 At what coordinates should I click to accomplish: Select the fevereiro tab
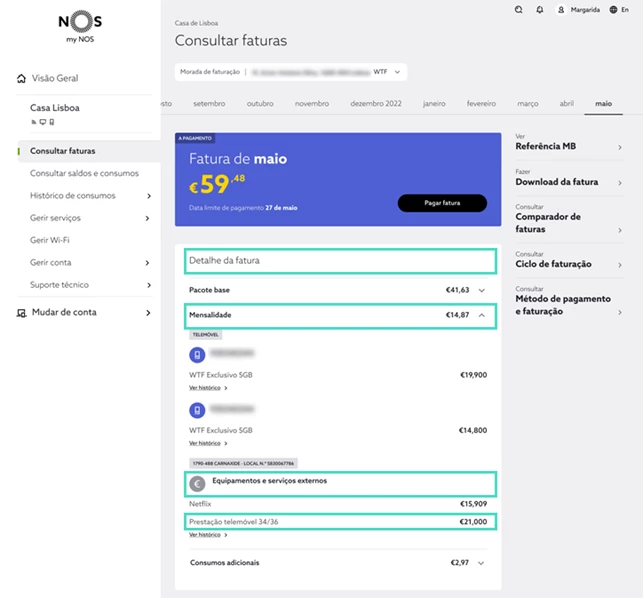(x=481, y=104)
